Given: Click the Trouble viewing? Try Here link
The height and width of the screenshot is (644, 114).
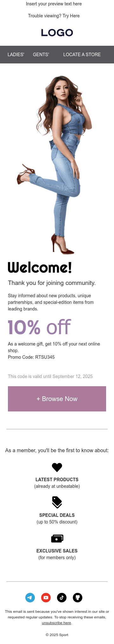Looking at the screenshot, I should tap(54, 16).
